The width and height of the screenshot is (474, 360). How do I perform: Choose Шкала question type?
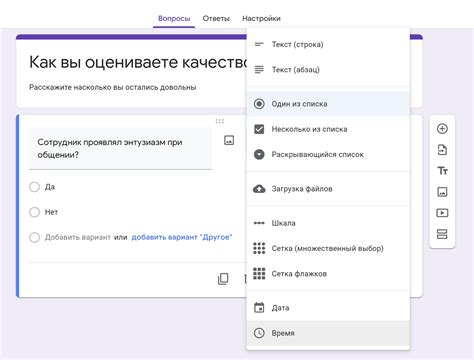click(x=328, y=223)
